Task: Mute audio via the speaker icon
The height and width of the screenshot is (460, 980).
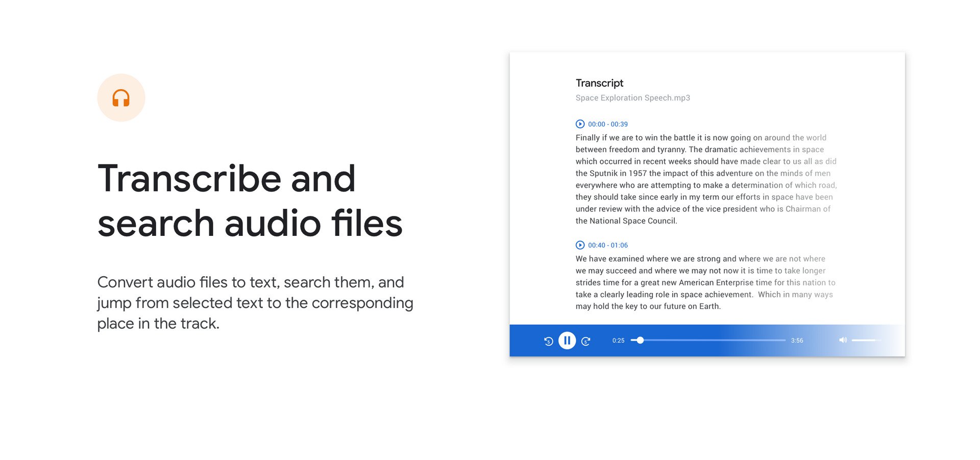Action: [843, 340]
